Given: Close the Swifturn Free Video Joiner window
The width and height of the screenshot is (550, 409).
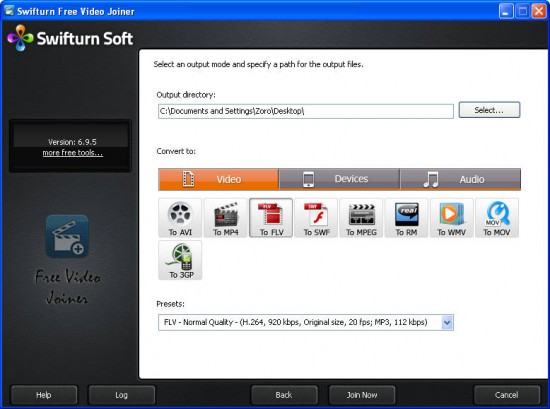Looking at the screenshot, I should coord(539,11).
